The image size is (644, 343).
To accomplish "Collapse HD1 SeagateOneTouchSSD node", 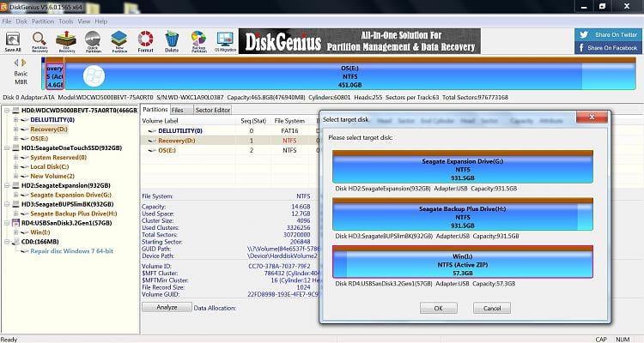I will [x=7, y=148].
